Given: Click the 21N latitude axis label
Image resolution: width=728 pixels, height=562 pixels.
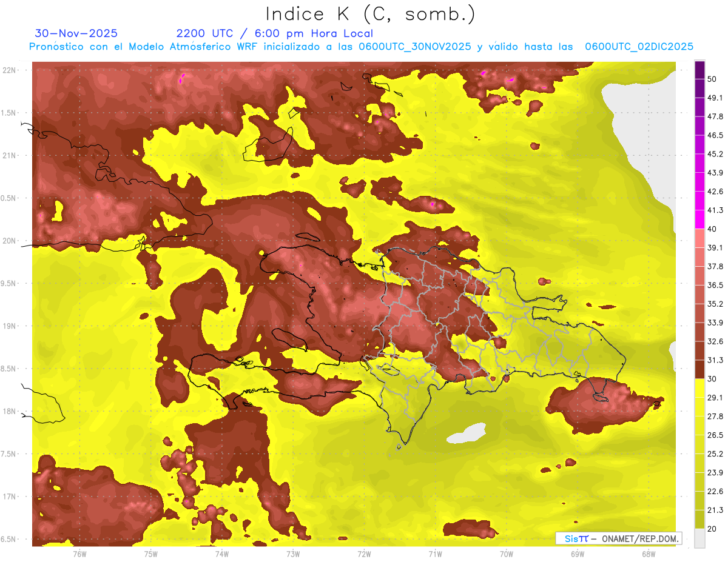Looking at the screenshot, I should 9,156.
